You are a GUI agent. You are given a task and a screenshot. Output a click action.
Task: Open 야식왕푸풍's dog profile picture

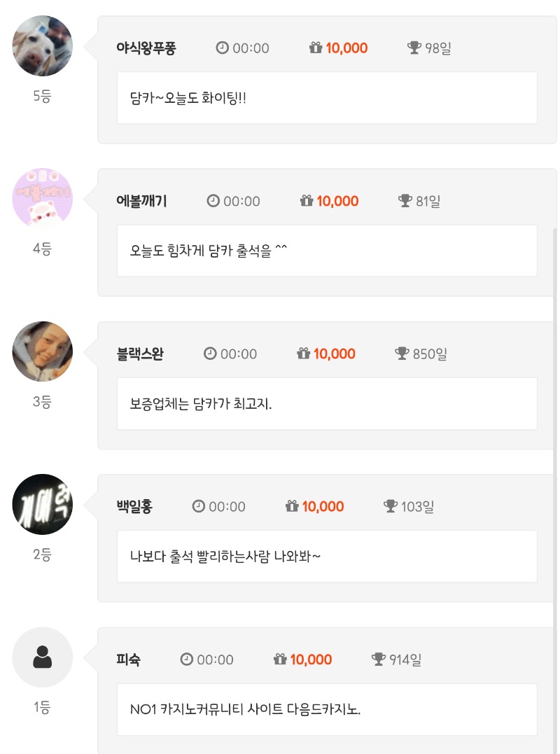tap(43, 46)
